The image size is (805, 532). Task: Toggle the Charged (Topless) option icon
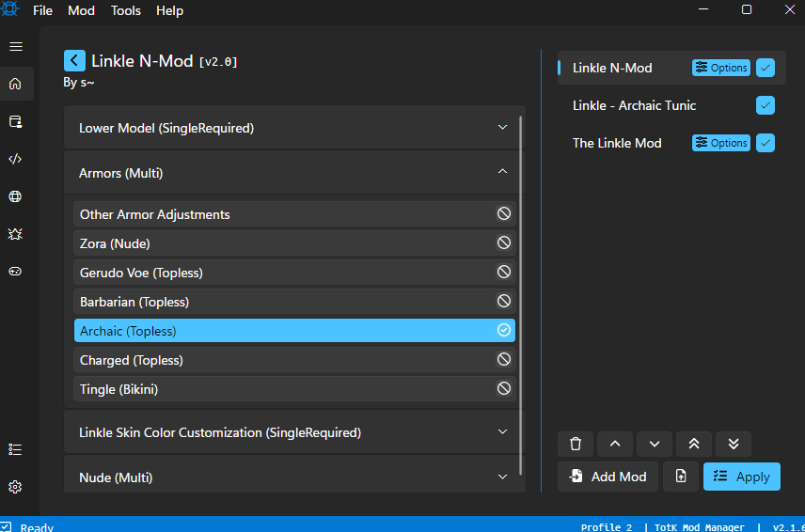click(x=504, y=359)
